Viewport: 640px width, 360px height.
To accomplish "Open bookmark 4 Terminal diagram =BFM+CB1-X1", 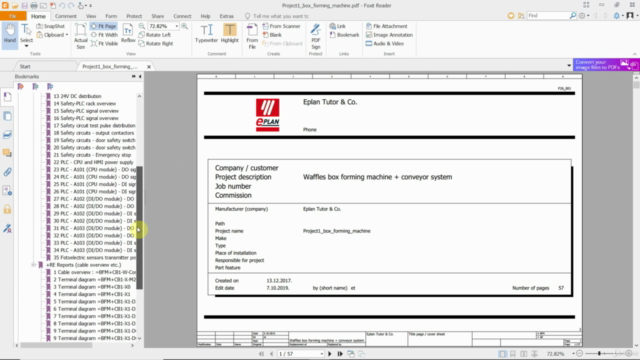I will (91, 294).
